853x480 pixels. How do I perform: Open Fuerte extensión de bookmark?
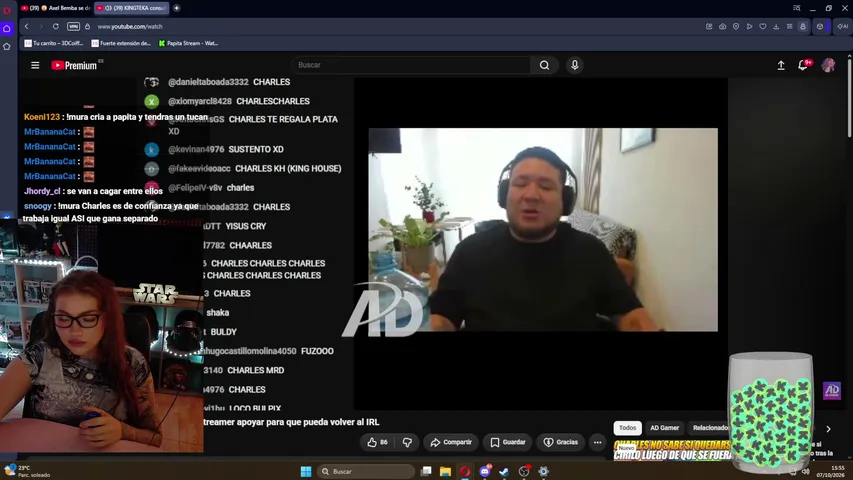click(121, 43)
